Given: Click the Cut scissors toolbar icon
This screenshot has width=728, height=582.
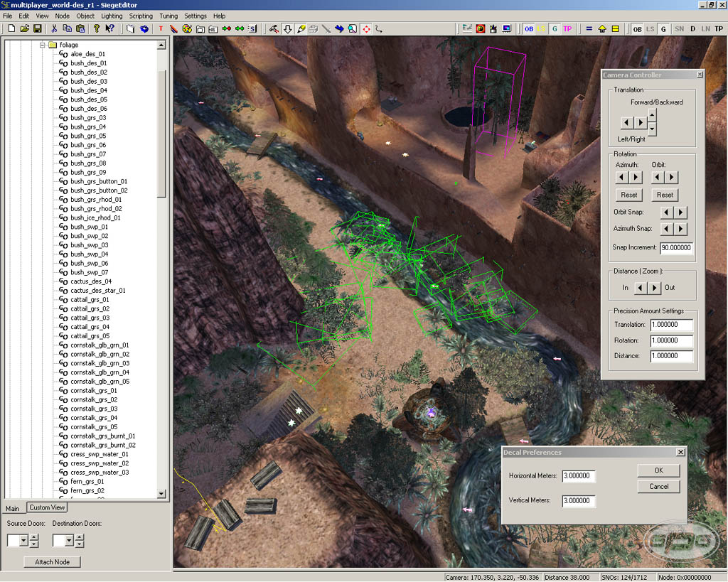Looking at the screenshot, I should point(54,29).
